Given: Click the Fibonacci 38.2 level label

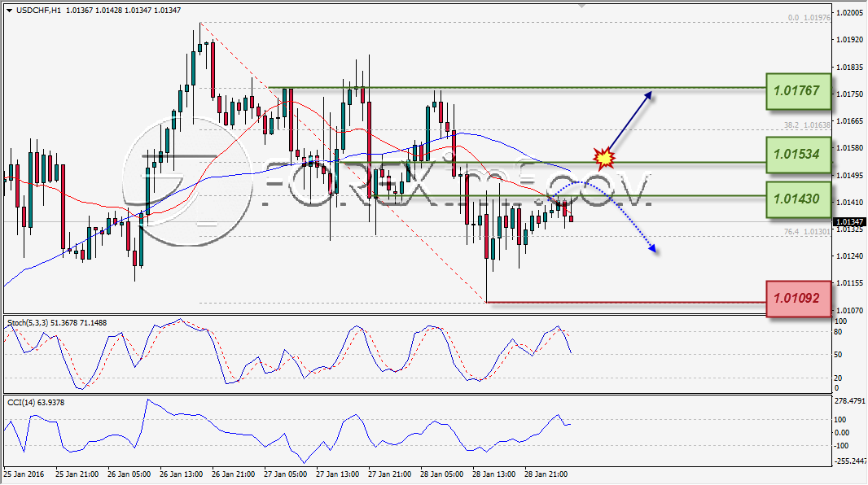Looking at the screenshot, I should click(807, 125).
